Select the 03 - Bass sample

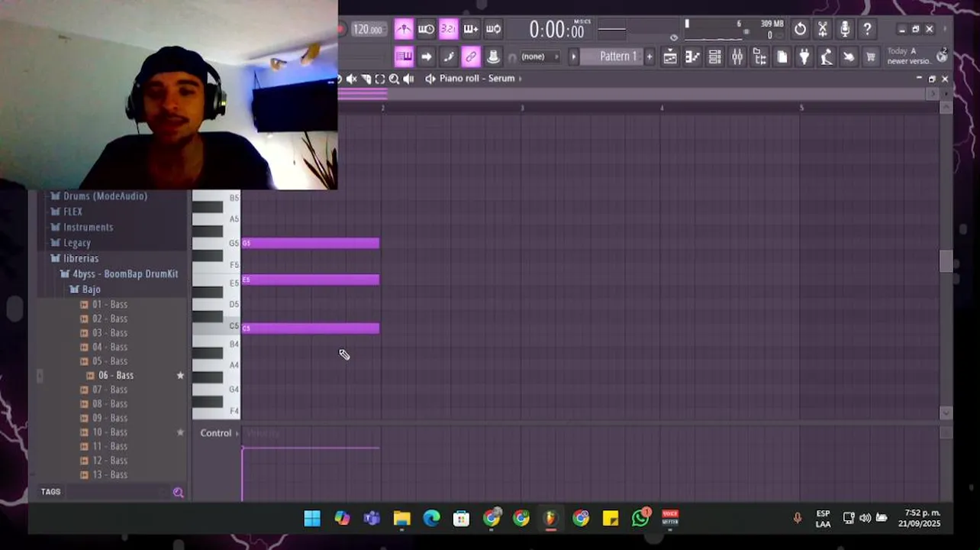tap(104, 333)
